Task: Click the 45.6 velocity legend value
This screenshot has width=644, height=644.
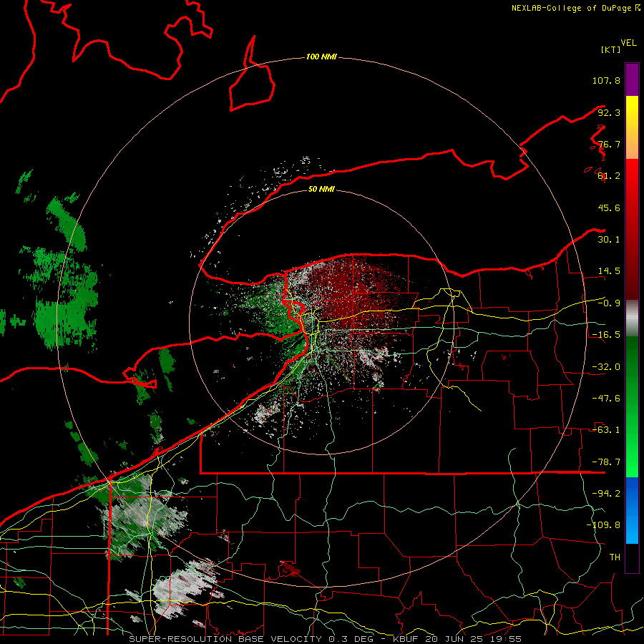Action: [x=609, y=208]
